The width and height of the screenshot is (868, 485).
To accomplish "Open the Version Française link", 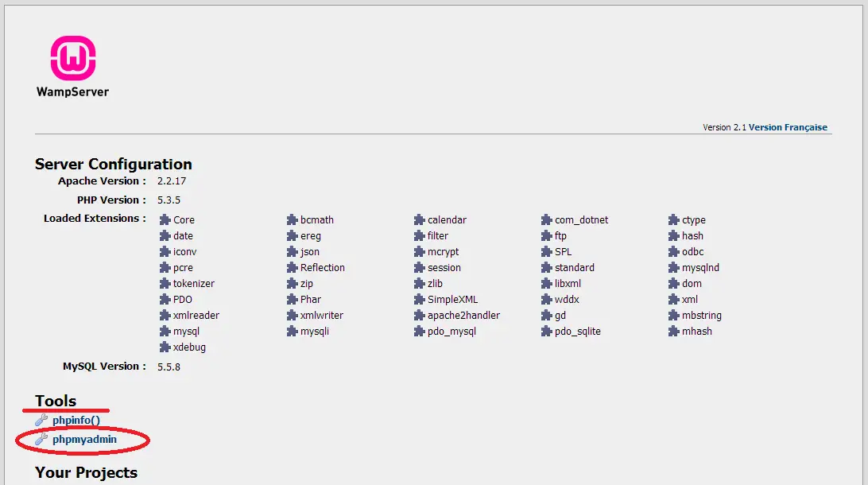I will pos(788,127).
